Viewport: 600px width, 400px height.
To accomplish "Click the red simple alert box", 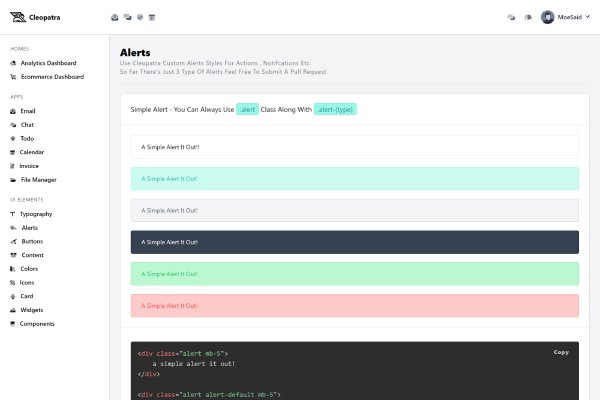I will coord(355,306).
